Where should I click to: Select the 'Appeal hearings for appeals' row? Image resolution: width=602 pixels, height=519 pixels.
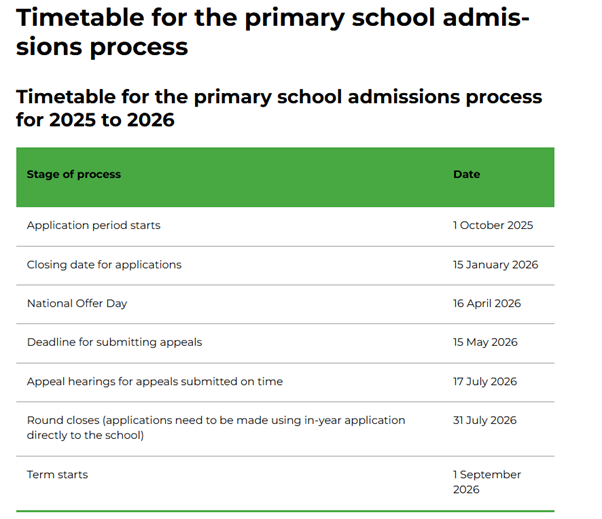tap(154, 381)
